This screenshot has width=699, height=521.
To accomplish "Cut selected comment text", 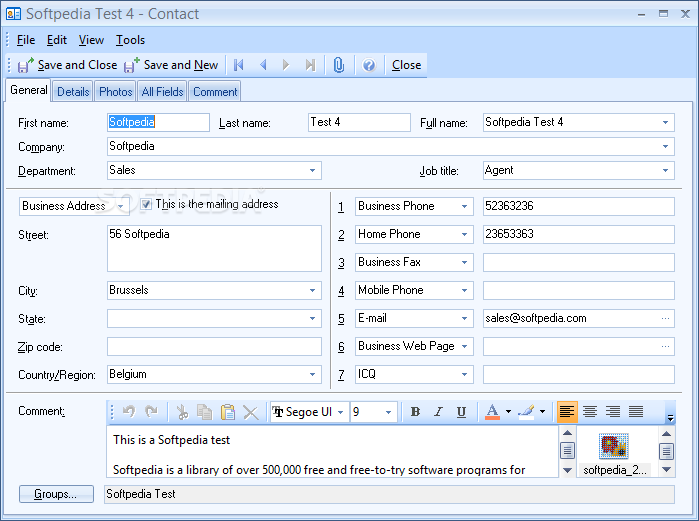I will click(x=182, y=412).
